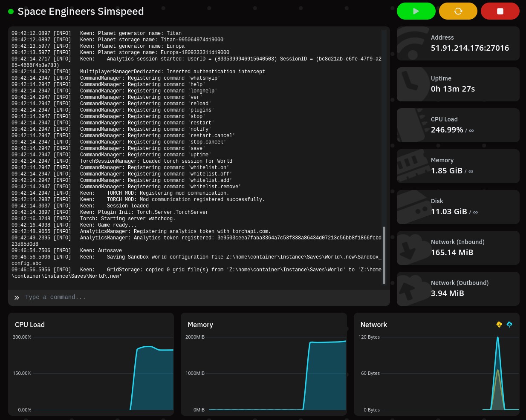
Task: Click the 'Planet generator name: Europa' log line
Action: click(x=98, y=46)
